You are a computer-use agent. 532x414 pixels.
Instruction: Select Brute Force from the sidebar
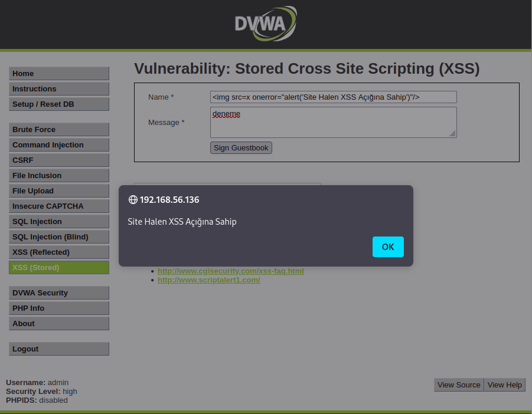pos(59,129)
